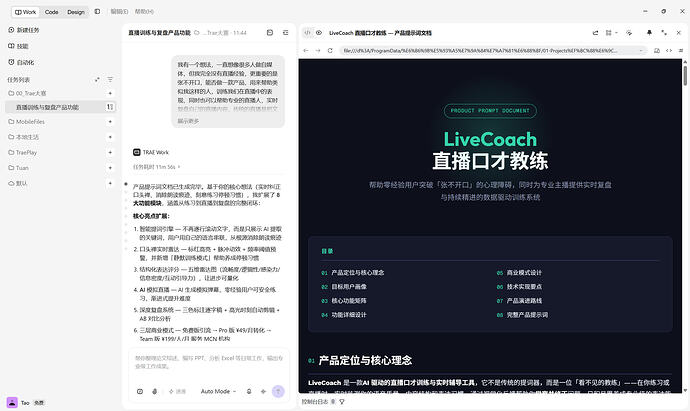The image size is (690, 411).
Task: Click the agent avatar icon beside Auto Mode
Action: 249,391
